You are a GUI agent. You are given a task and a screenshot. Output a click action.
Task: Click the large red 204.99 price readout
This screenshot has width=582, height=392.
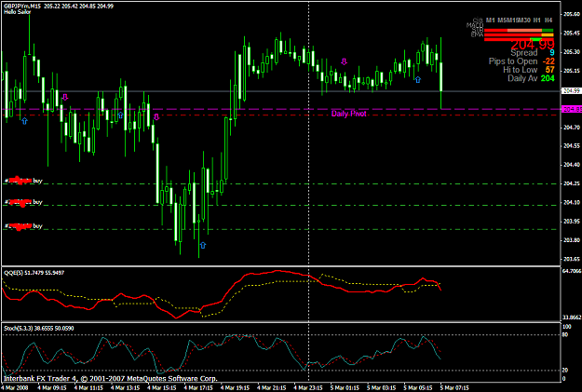coord(533,45)
